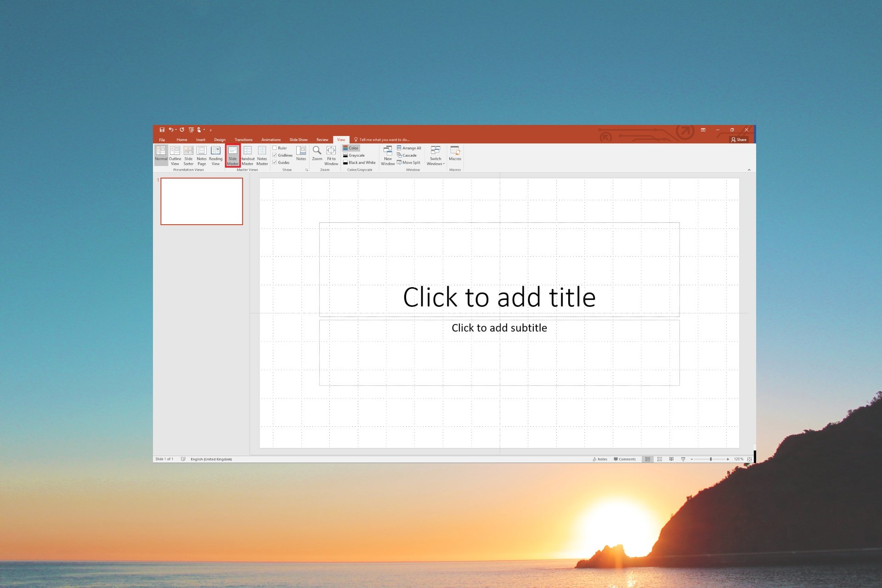Click the Share button

[x=739, y=140]
